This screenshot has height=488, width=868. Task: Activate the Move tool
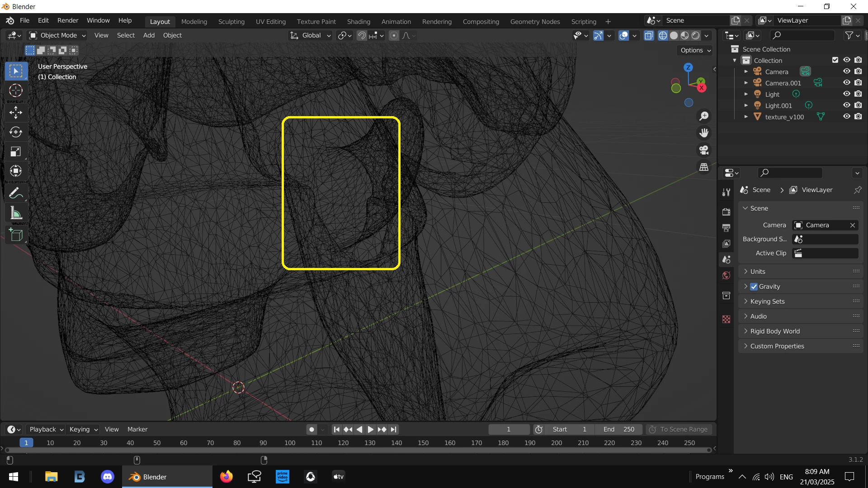pyautogui.click(x=16, y=112)
